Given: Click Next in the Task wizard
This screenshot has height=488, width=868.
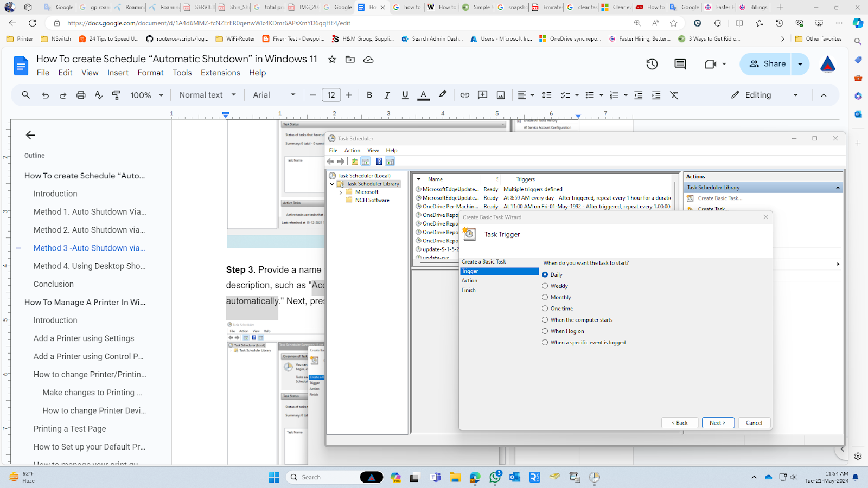Looking at the screenshot, I should [718, 423].
